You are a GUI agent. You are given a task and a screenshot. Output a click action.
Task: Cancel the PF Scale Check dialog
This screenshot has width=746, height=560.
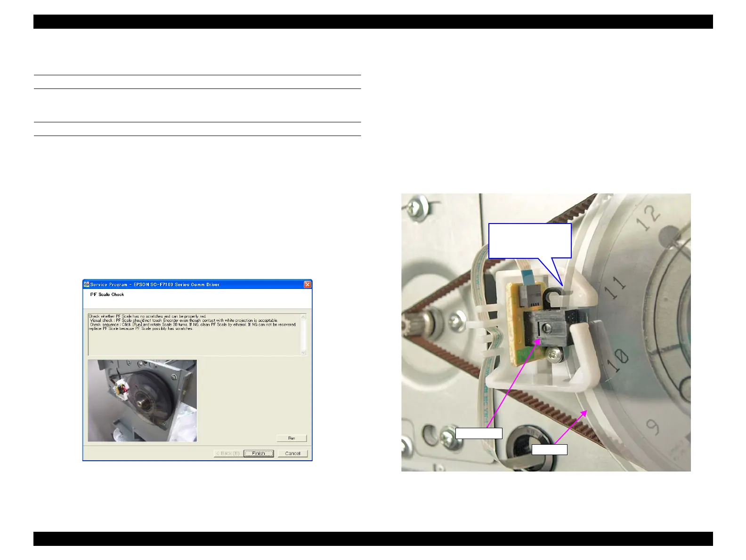tap(292, 453)
